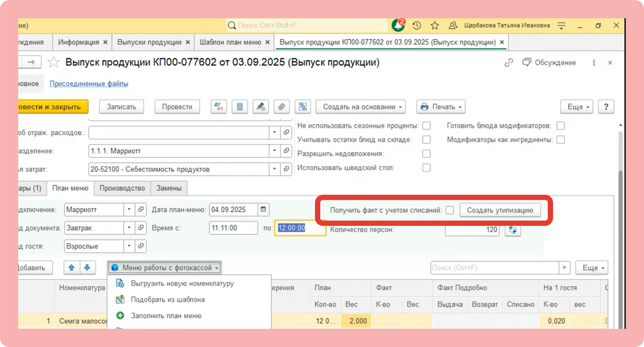Select the Вес cell 2,000 in row 1
The height and width of the screenshot is (347, 644).
pos(356,321)
